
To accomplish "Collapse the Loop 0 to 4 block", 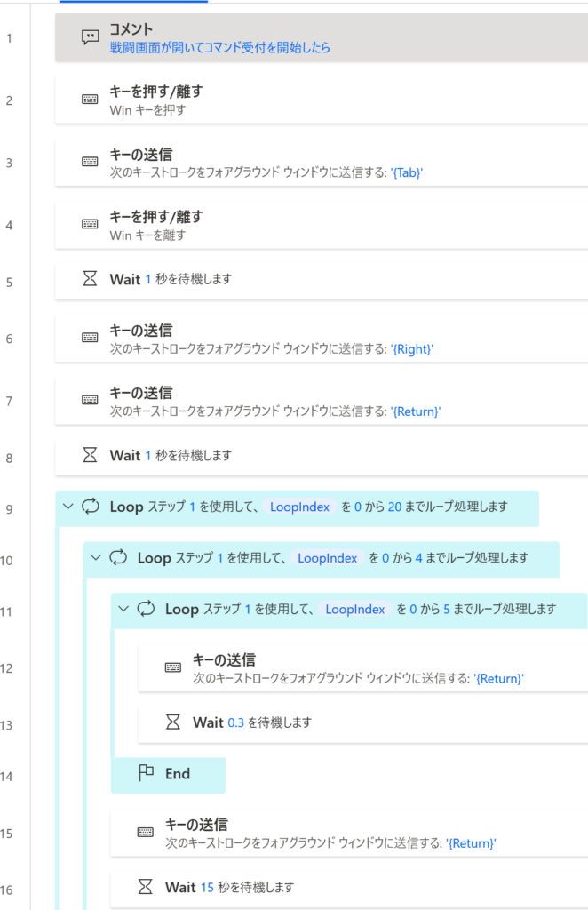I will click(96, 558).
